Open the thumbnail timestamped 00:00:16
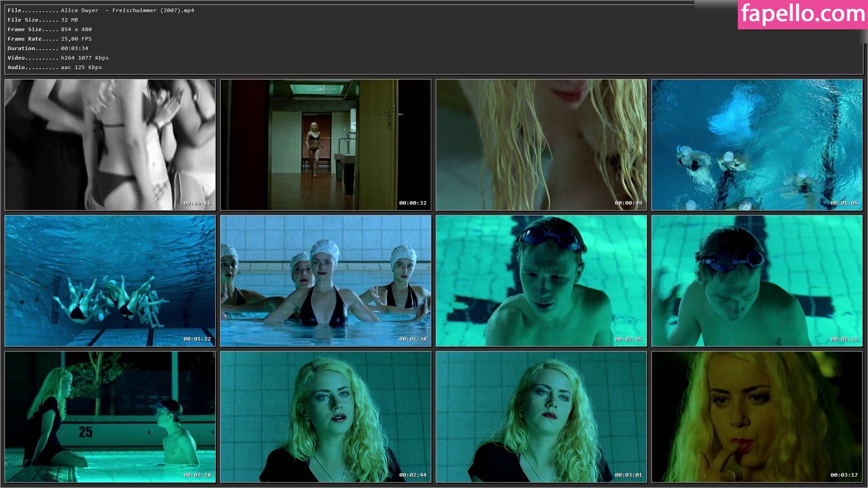Image resolution: width=868 pixels, height=488 pixels. pyautogui.click(x=110, y=145)
